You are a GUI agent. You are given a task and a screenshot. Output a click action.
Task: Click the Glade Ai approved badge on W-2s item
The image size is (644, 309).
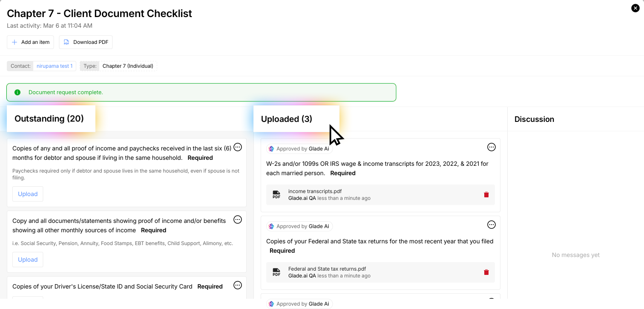click(299, 149)
